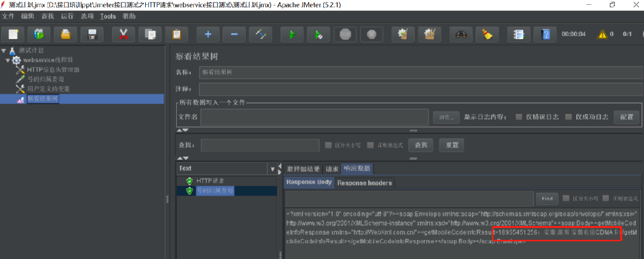This screenshot has width=644, height=259.
Task: Switch to the Response headers tab
Action: tap(364, 183)
